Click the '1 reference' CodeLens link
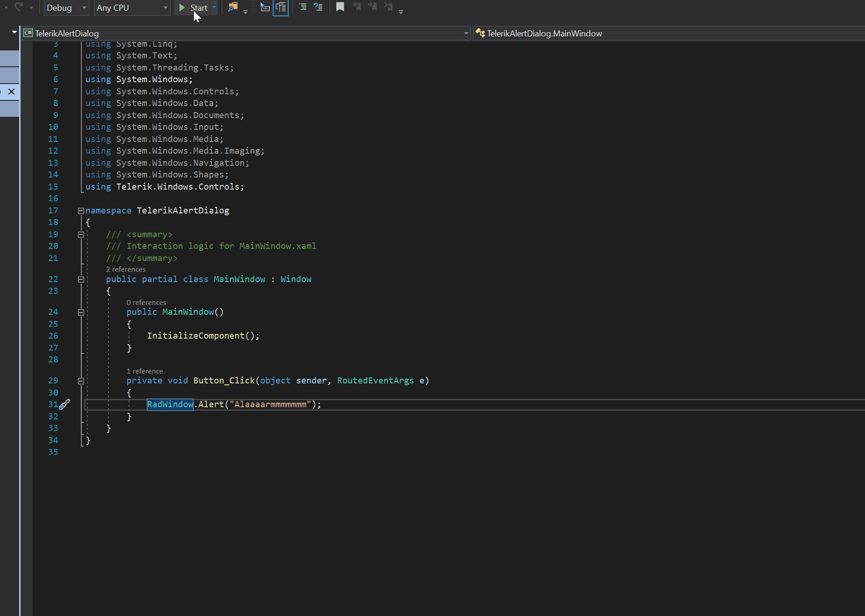Screen dimensions: 865x616 pyautogui.click(x=145, y=371)
